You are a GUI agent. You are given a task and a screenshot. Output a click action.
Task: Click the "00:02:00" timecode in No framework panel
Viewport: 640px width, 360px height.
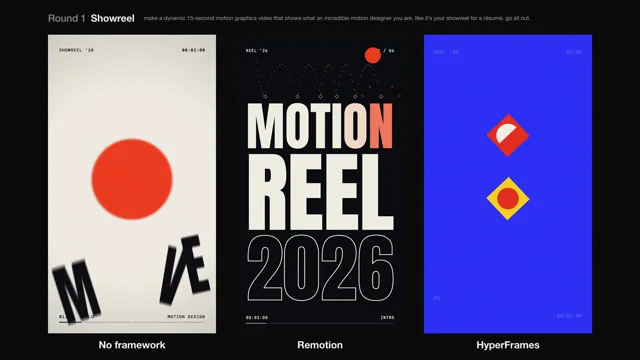pos(193,50)
